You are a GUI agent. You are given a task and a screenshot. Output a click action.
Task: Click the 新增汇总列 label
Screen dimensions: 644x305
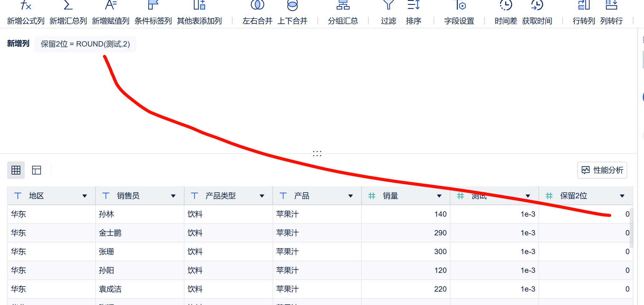tap(68, 21)
